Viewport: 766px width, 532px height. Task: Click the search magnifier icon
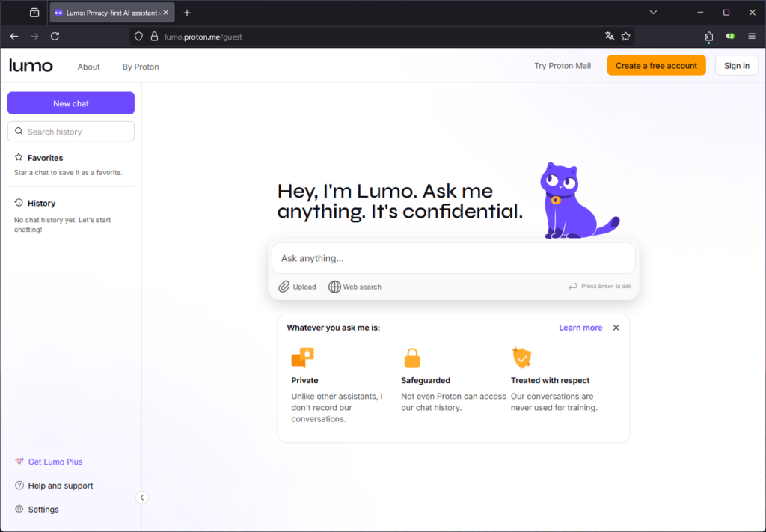coord(19,131)
